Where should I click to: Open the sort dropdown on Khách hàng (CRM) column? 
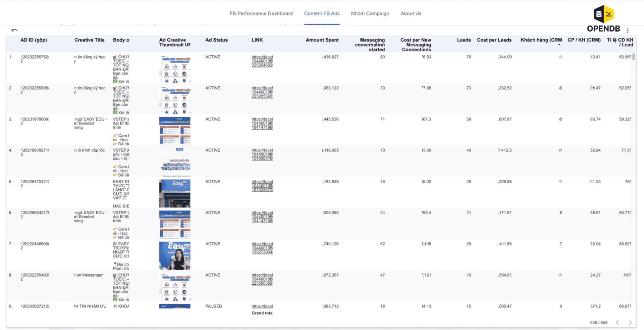[x=559, y=44]
